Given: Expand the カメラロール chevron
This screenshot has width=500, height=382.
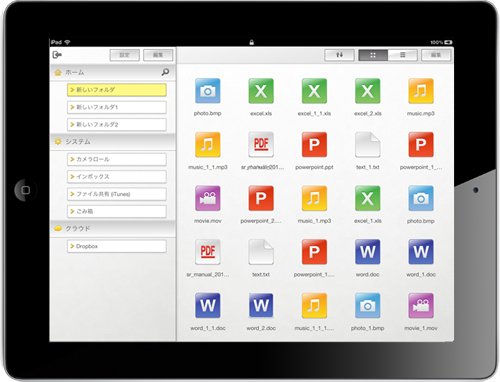Looking at the screenshot, I should [72, 159].
